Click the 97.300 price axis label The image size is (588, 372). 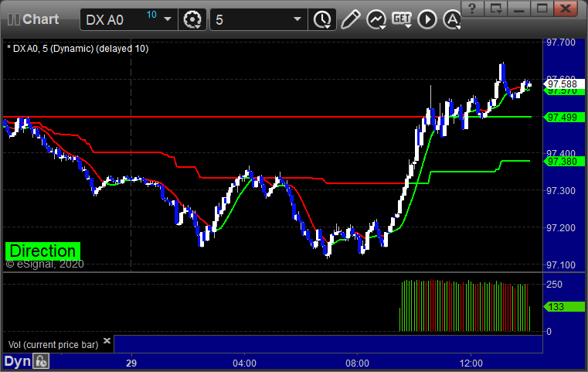pyautogui.click(x=561, y=191)
